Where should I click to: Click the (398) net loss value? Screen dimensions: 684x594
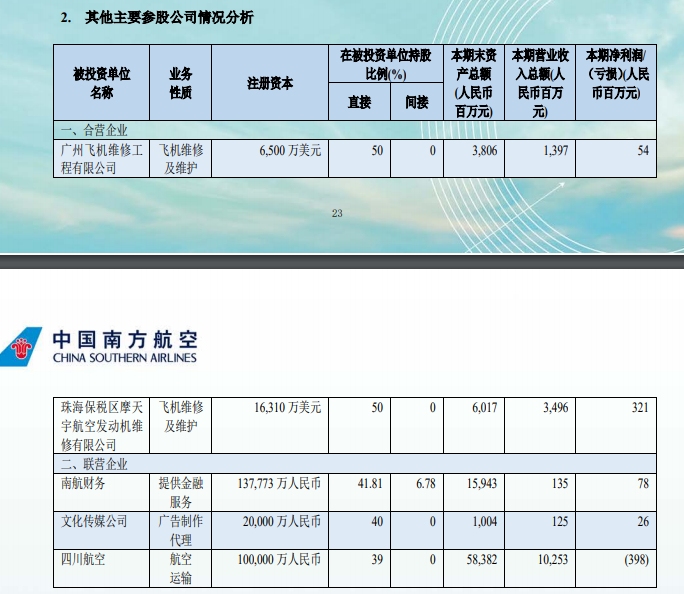point(636,559)
